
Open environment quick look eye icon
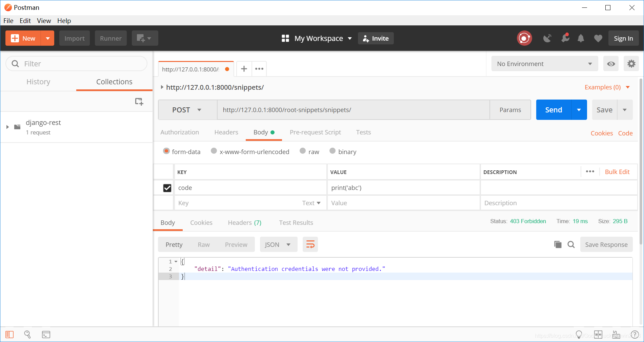click(611, 64)
